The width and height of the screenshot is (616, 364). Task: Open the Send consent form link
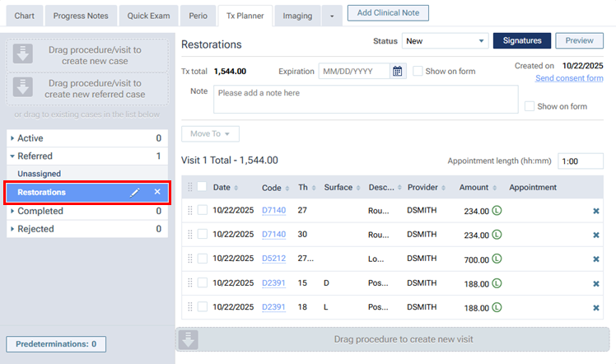[x=568, y=78]
